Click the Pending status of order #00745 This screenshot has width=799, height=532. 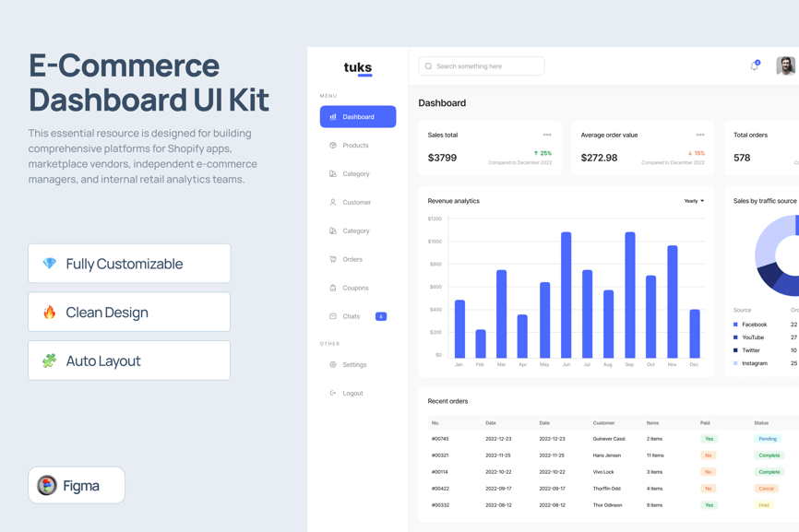click(768, 439)
